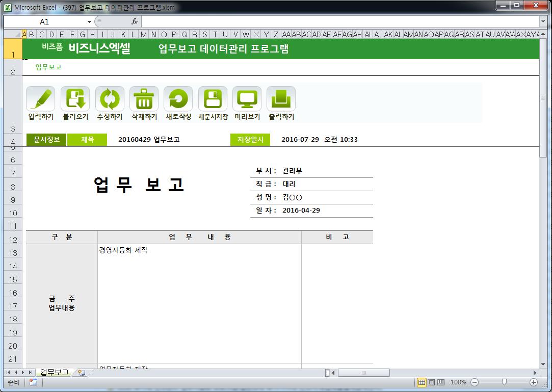552x392 pixels.
Task: Click the 비 고 header cell
Action: coord(337,237)
